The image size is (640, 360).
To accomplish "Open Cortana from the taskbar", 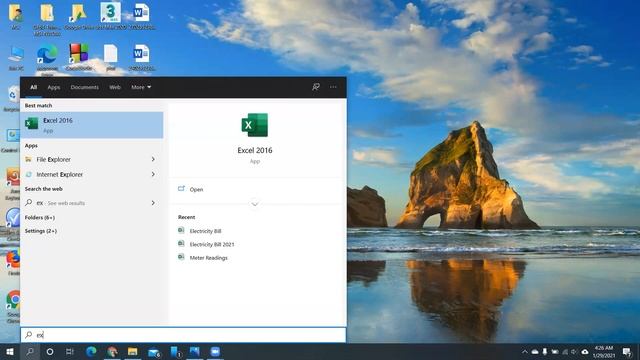I will 50,351.
